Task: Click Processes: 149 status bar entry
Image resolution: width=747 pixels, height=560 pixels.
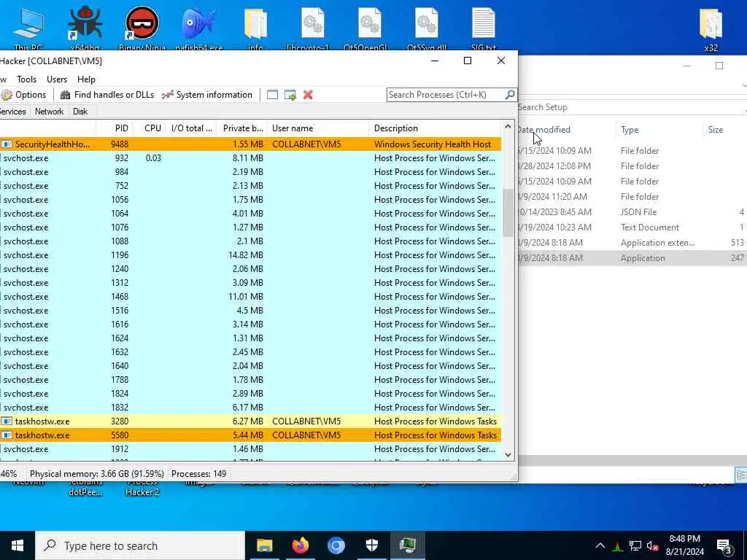Action: tap(198, 474)
